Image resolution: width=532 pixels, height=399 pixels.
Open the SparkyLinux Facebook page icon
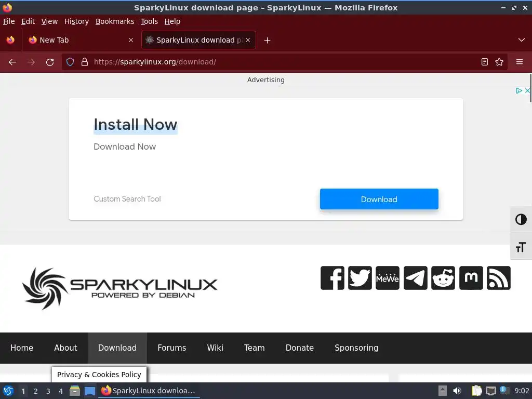pos(332,278)
